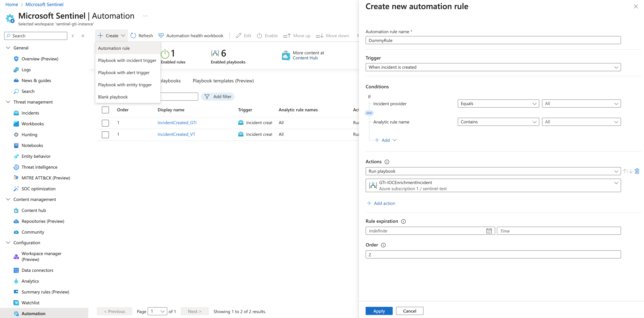Open the 'Run playbook' action type dropdown
The height and width of the screenshot is (318, 644).
coord(493,171)
